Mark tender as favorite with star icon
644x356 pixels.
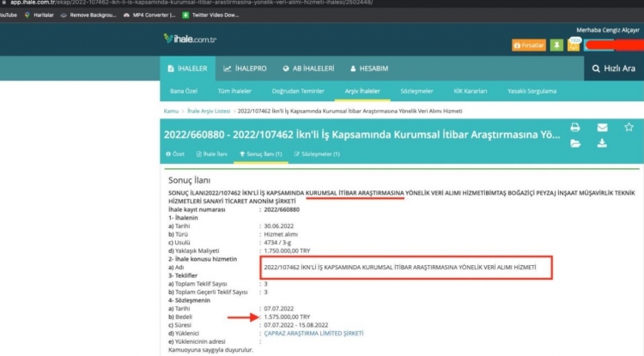click(x=629, y=128)
